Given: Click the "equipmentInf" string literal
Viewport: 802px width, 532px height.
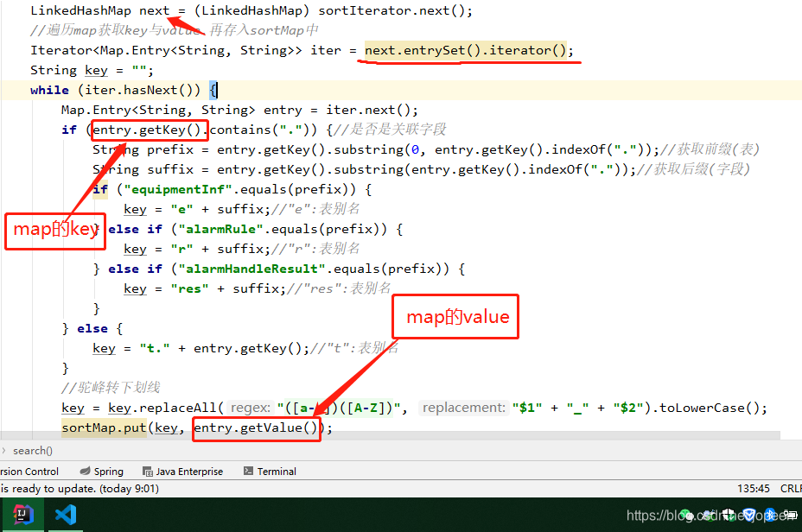Looking at the screenshot, I should 178,190.
